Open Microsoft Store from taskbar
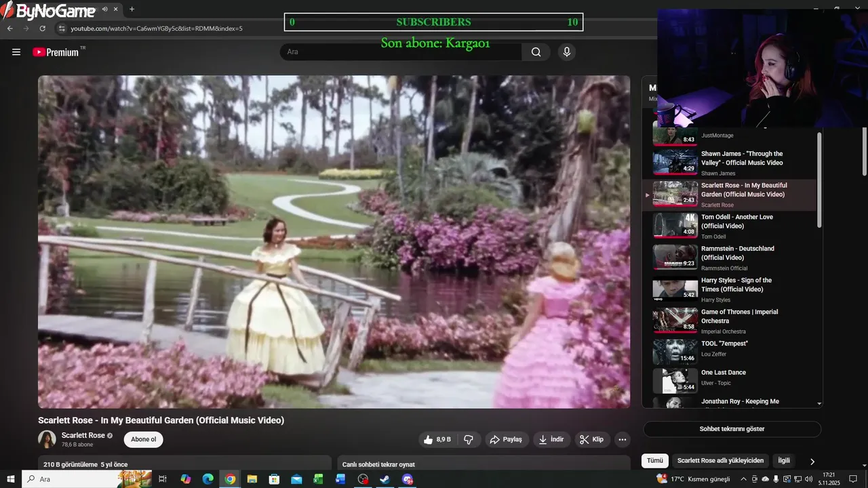The image size is (868, 488). pos(274,479)
